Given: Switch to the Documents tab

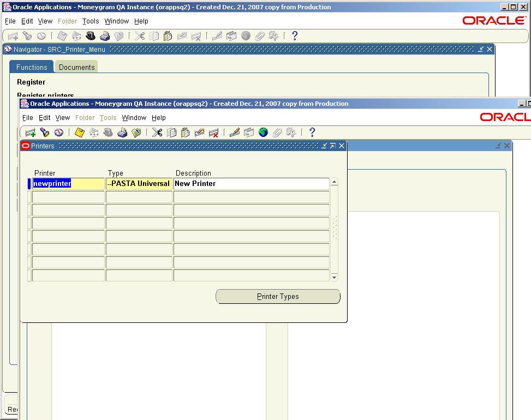Looking at the screenshot, I should 76,67.
